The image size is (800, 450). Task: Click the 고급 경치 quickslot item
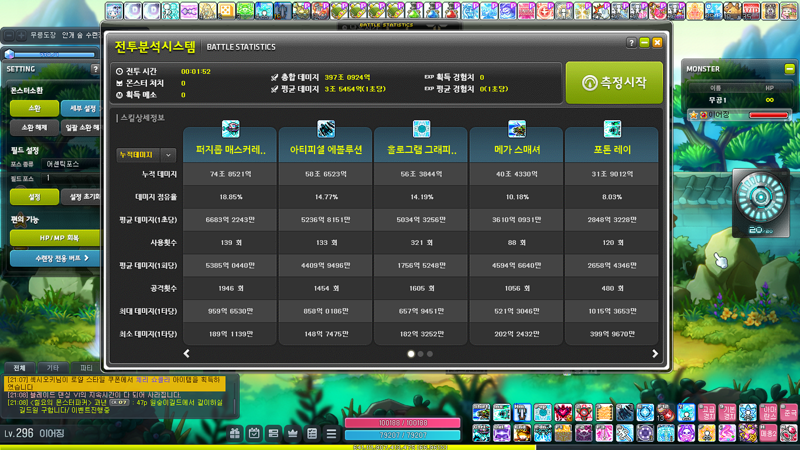(707, 412)
